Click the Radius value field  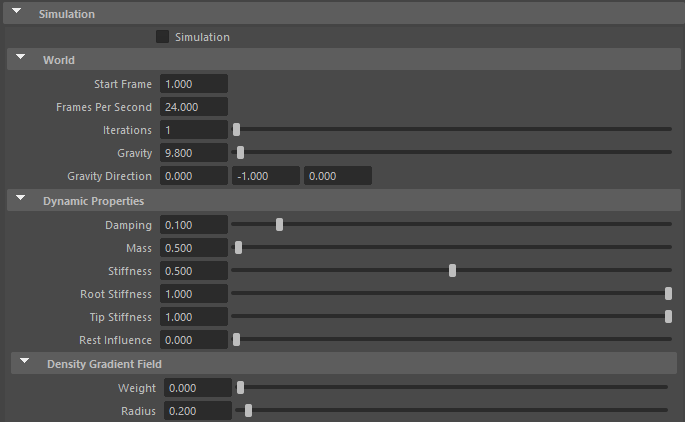tap(197, 411)
